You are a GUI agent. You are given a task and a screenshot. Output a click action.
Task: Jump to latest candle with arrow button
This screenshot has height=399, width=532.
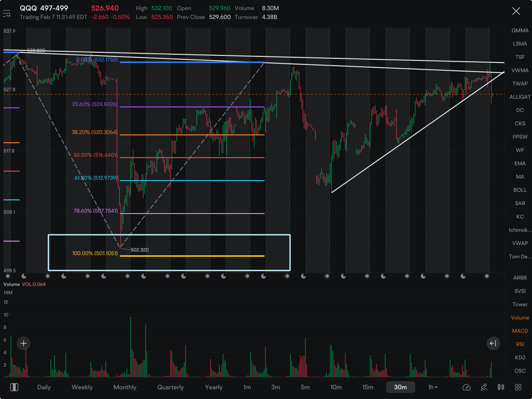(493, 343)
